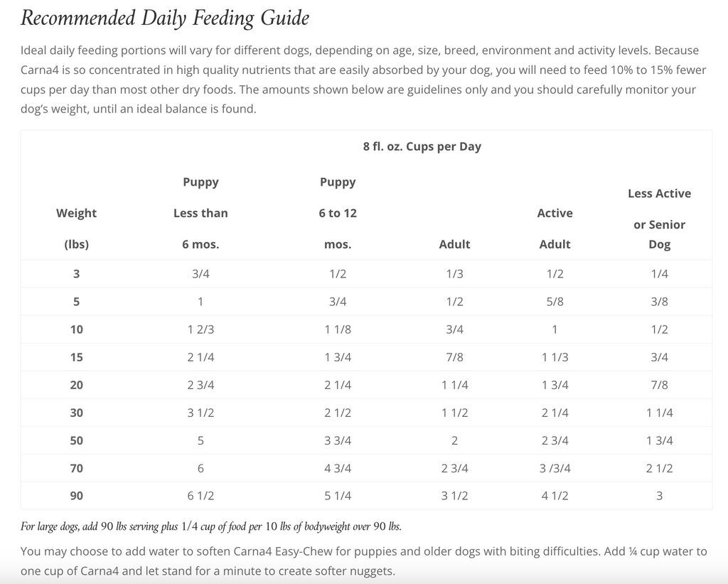Click the '8 fl. oz. Cups per Day' header
Screen dimensions: 728x584
coord(422,147)
